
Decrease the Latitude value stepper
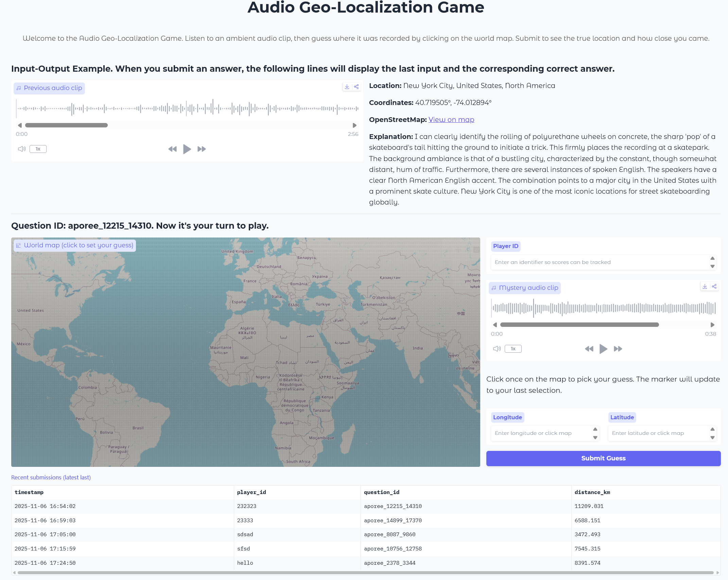[x=712, y=438]
